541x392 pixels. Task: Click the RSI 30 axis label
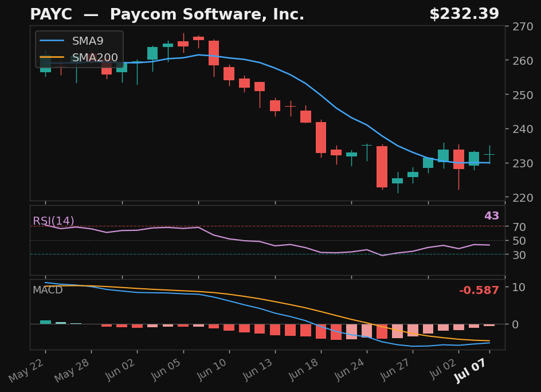(x=519, y=255)
